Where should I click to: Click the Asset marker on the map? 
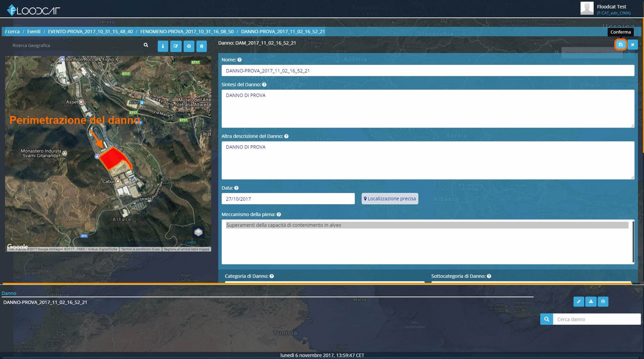81,102
